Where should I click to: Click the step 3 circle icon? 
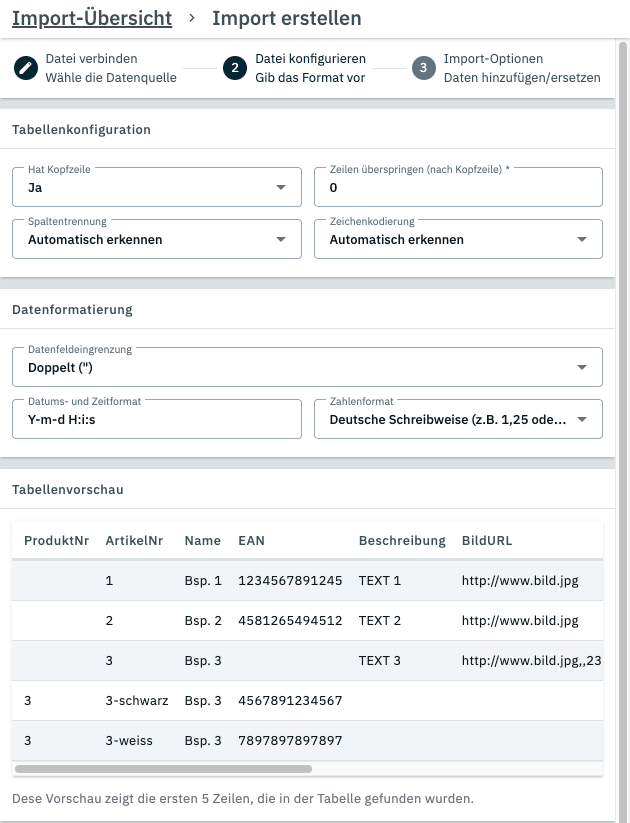pos(423,68)
